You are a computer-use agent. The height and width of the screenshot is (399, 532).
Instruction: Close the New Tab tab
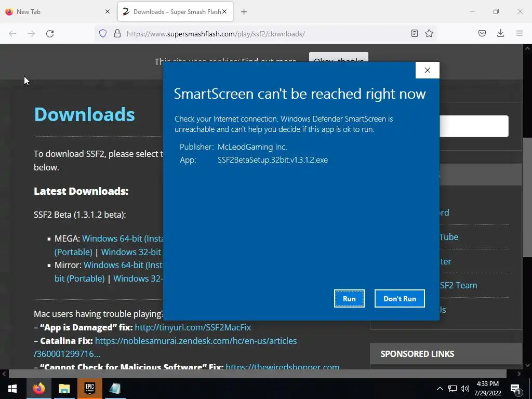click(108, 11)
